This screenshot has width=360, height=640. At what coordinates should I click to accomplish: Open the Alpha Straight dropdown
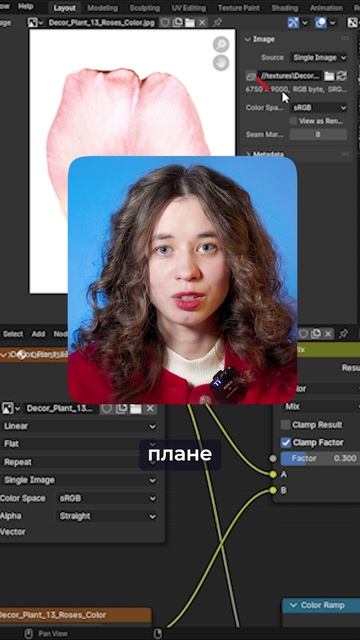pyautogui.click(x=107, y=516)
